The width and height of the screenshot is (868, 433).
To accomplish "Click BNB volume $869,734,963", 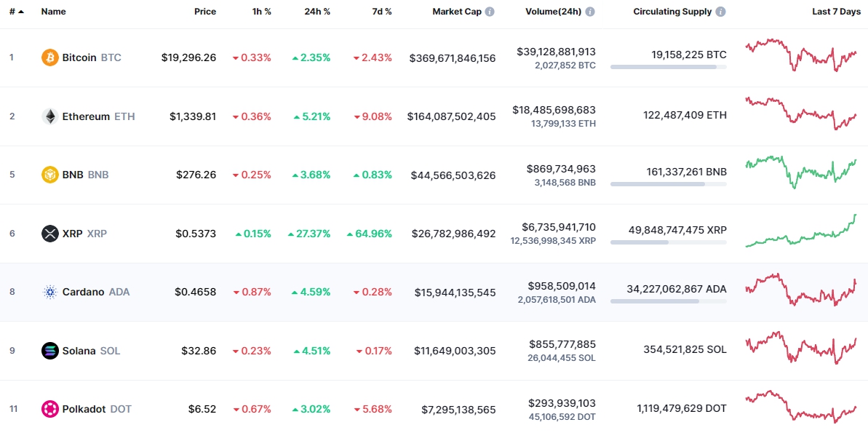I will coord(562,169).
